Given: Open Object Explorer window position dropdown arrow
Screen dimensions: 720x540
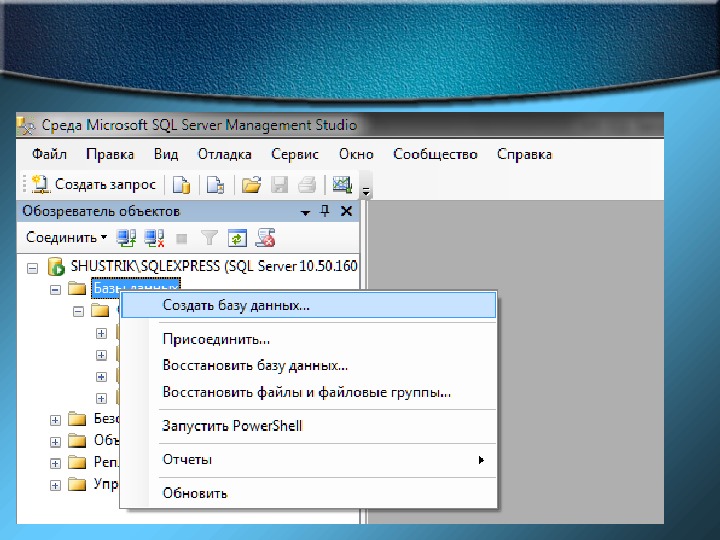Looking at the screenshot, I should coord(305,212).
